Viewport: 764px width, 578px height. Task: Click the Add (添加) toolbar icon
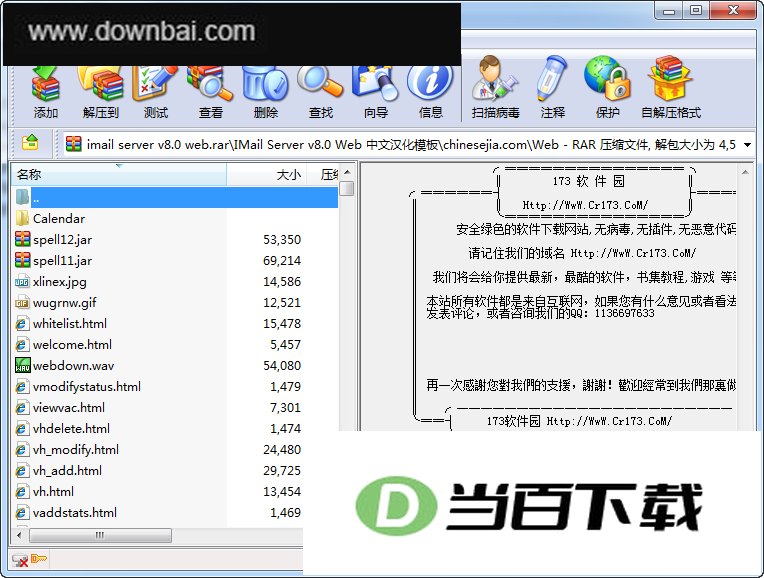tap(46, 84)
